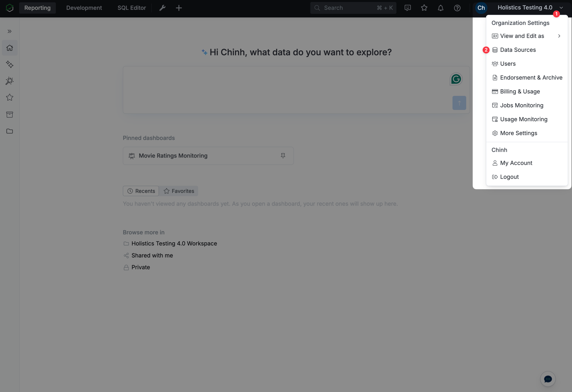The width and height of the screenshot is (572, 392).
Task: Click the wrench icon in the top bar
Action: click(162, 8)
